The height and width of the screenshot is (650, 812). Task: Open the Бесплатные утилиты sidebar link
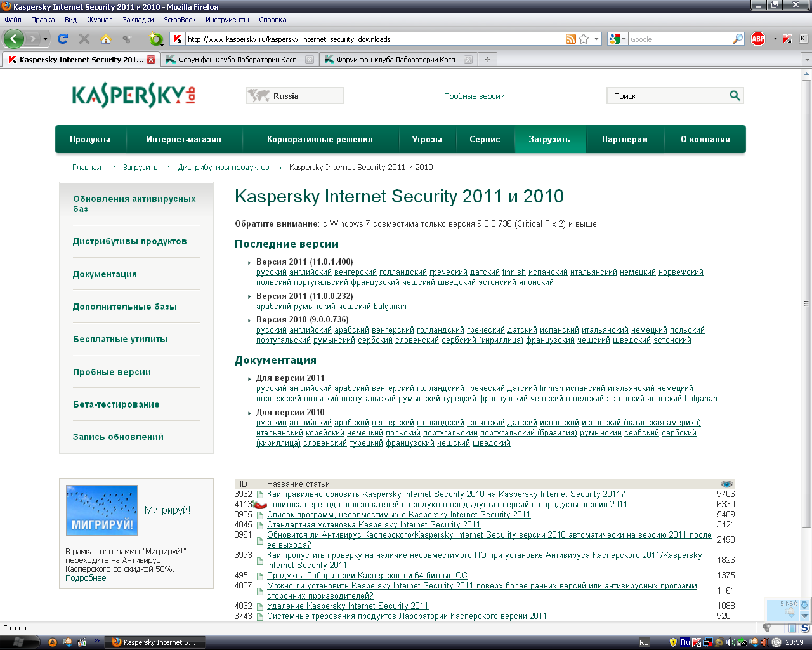[120, 339]
